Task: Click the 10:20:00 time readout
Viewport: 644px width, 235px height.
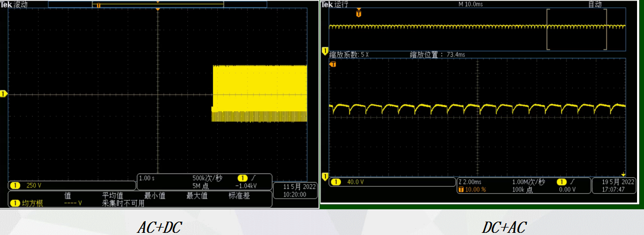Action: (x=296, y=195)
